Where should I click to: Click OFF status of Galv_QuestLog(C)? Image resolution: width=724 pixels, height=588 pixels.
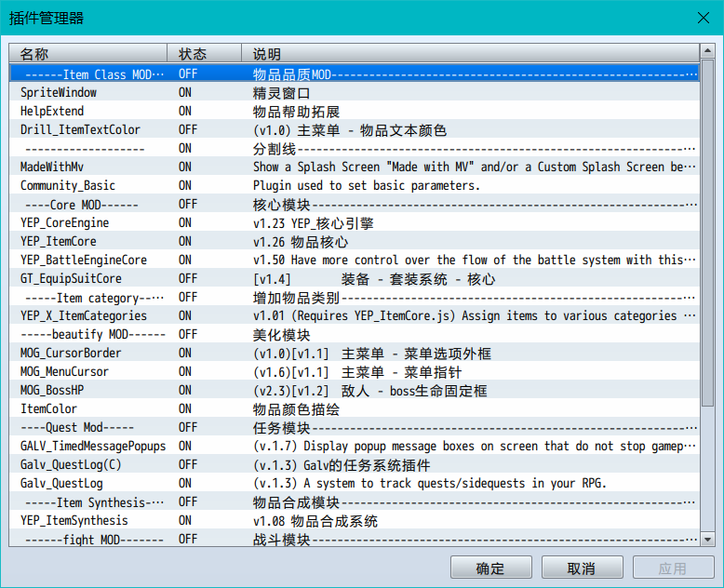(188, 465)
